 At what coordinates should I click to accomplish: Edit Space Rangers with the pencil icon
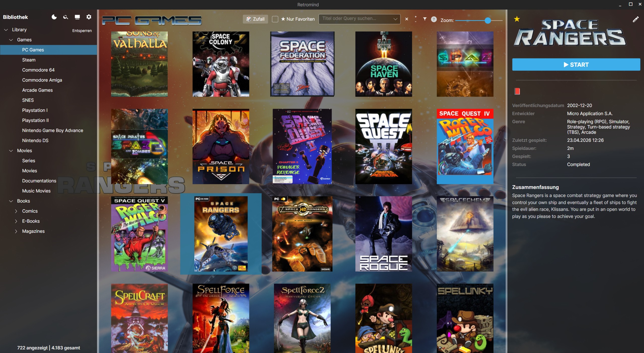(635, 19)
